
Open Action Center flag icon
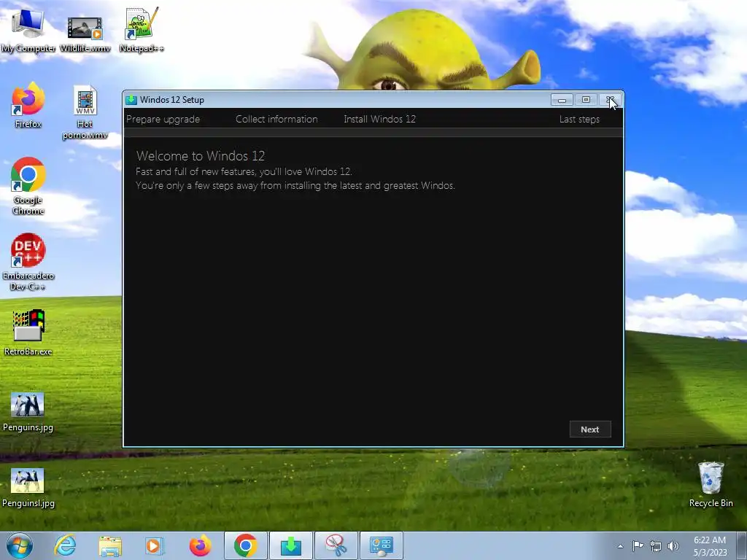pos(638,545)
